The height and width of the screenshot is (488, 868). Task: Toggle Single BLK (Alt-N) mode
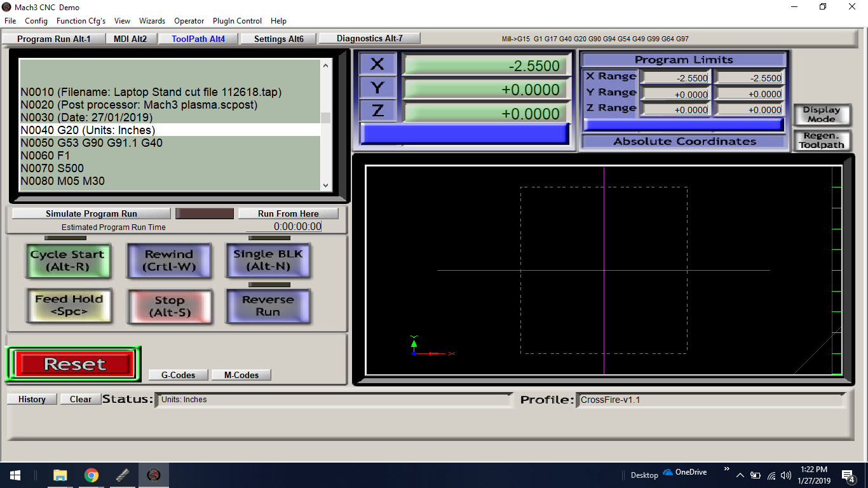268,260
